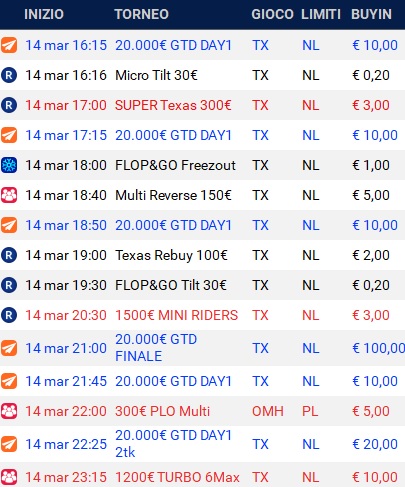Open the FLOP&GO Tilt 30€ tournament

coord(171,285)
